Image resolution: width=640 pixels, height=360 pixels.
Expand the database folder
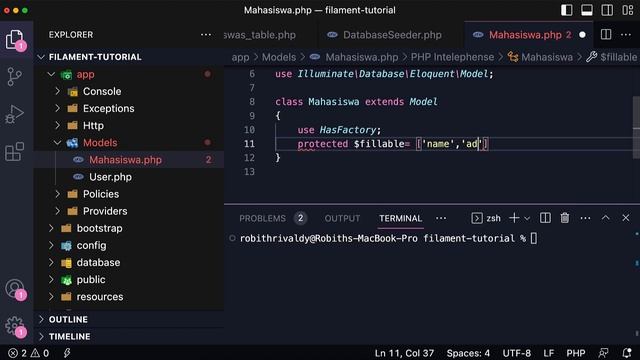pyautogui.click(x=130, y=263)
